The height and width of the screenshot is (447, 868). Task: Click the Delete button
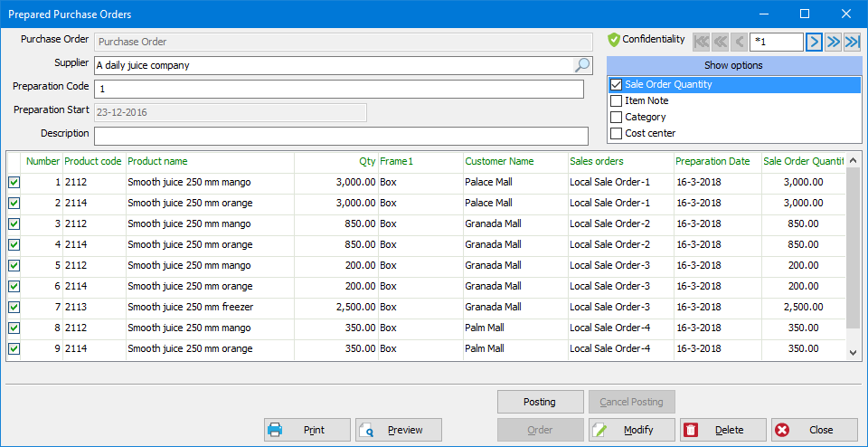[723, 430]
